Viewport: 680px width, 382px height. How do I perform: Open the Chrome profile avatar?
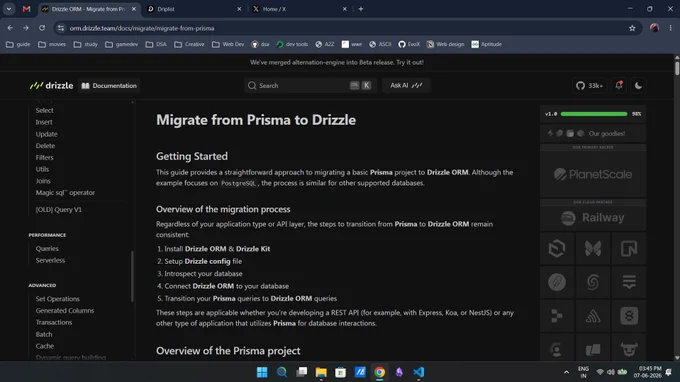pyautogui.click(x=654, y=28)
